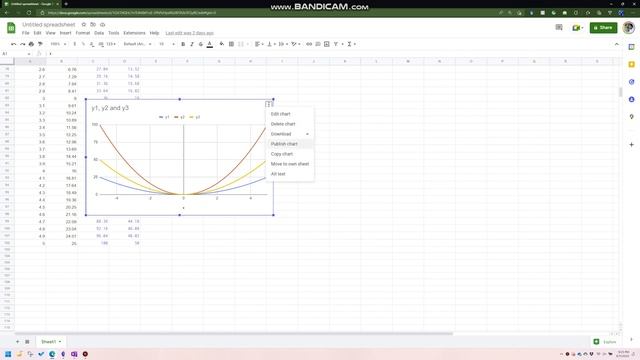Open the Insert menu

click(65, 33)
